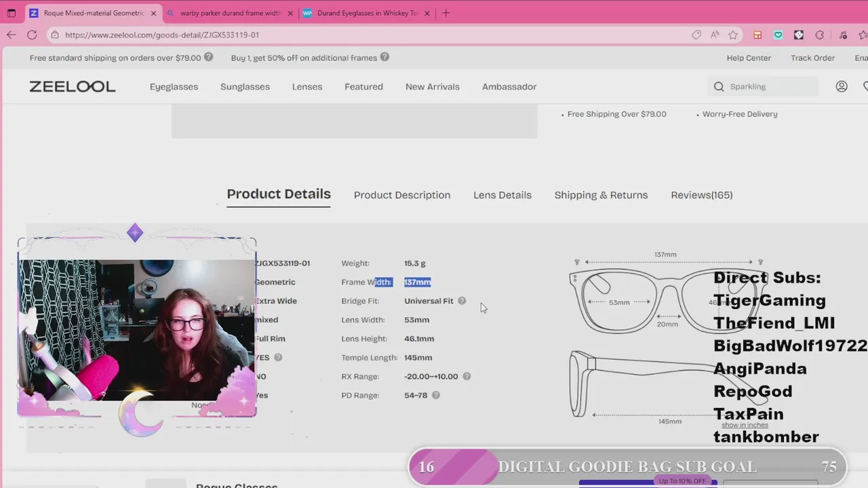868x488 pixels.
Task: Open the Reviews(165) tab
Action: pyautogui.click(x=702, y=195)
